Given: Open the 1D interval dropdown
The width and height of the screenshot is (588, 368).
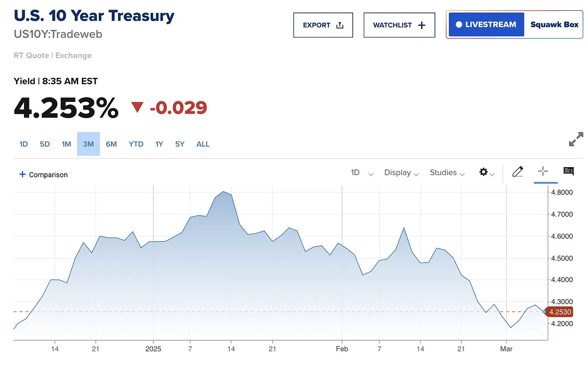Looking at the screenshot, I should [x=362, y=173].
